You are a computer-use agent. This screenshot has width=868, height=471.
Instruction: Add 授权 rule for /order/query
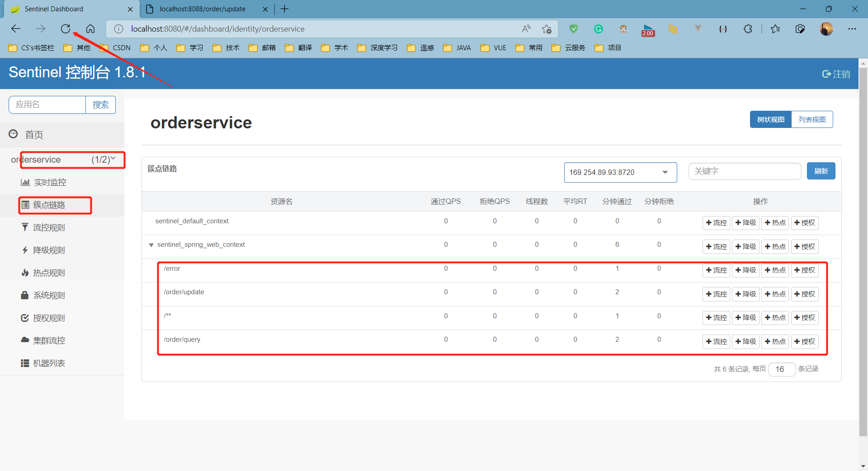(805, 342)
